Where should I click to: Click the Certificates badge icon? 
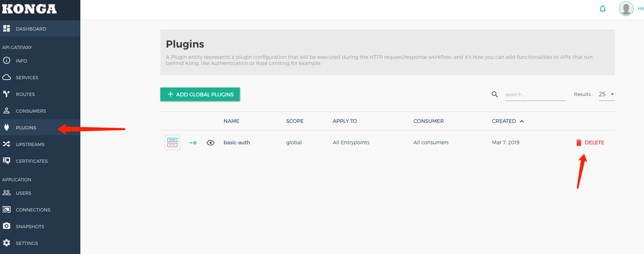pos(7,161)
